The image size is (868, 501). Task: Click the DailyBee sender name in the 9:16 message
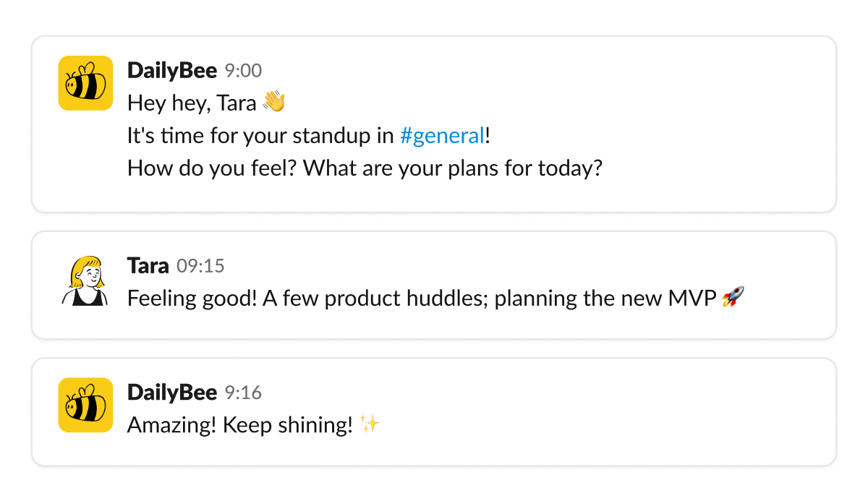tap(172, 392)
